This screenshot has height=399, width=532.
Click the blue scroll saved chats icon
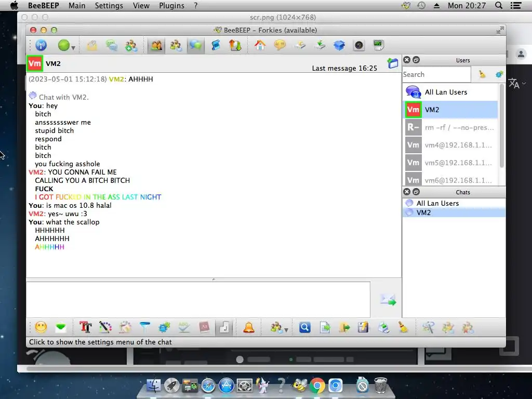pos(216,46)
